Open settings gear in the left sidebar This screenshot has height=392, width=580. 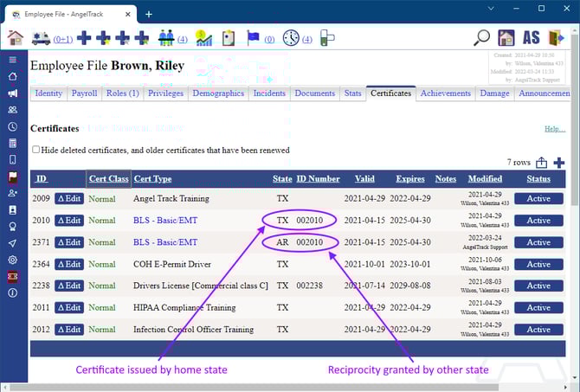[x=12, y=260]
